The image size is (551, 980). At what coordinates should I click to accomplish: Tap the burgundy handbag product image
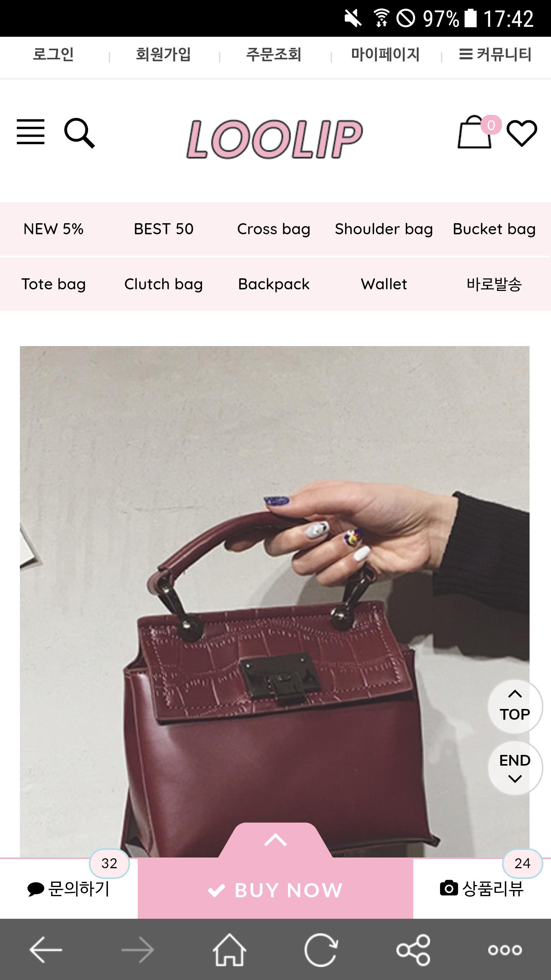click(275, 601)
